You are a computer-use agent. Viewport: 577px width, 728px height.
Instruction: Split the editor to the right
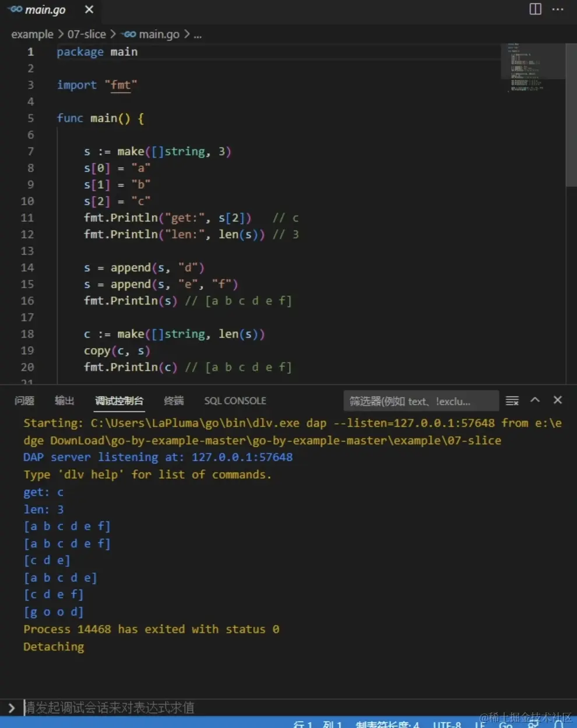click(535, 9)
